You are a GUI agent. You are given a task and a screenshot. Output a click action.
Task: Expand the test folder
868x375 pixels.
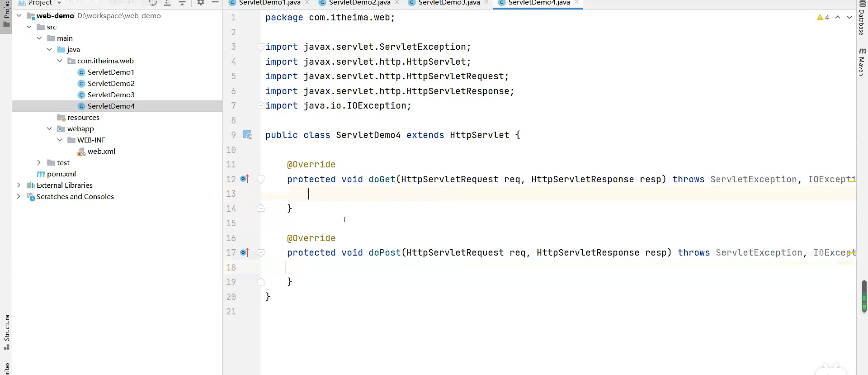point(39,162)
